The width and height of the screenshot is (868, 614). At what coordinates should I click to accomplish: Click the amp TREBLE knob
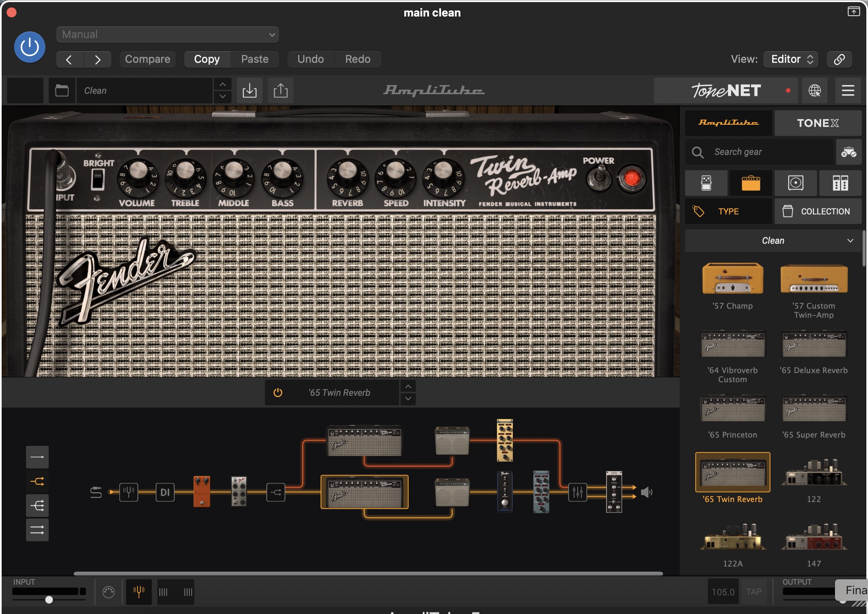click(x=185, y=178)
